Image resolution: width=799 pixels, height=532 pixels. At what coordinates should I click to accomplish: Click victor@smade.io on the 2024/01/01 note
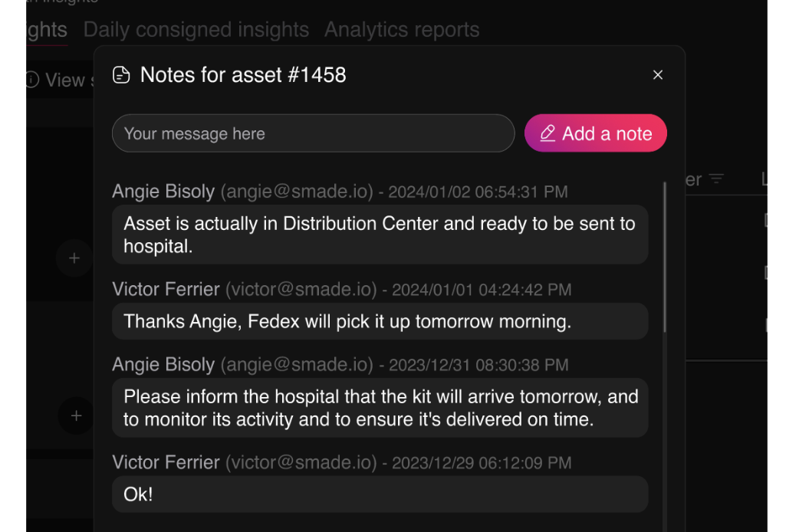pyautogui.click(x=301, y=290)
